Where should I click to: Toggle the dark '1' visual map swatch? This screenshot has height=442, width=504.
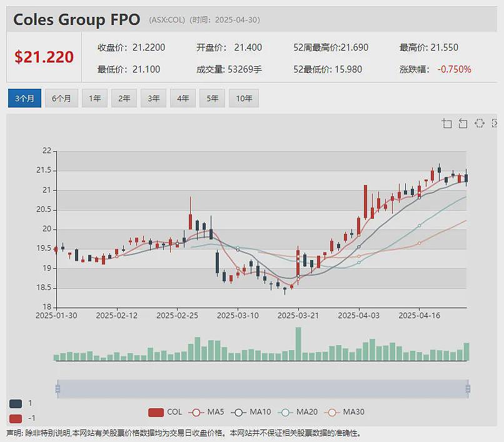pyautogui.click(x=16, y=403)
